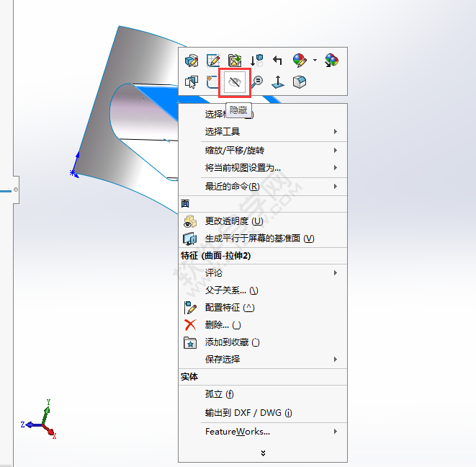The height and width of the screenshot is (467, 476).
Task: Click the flag-pencil icon beside 配置特征
Action: (190, 308)
